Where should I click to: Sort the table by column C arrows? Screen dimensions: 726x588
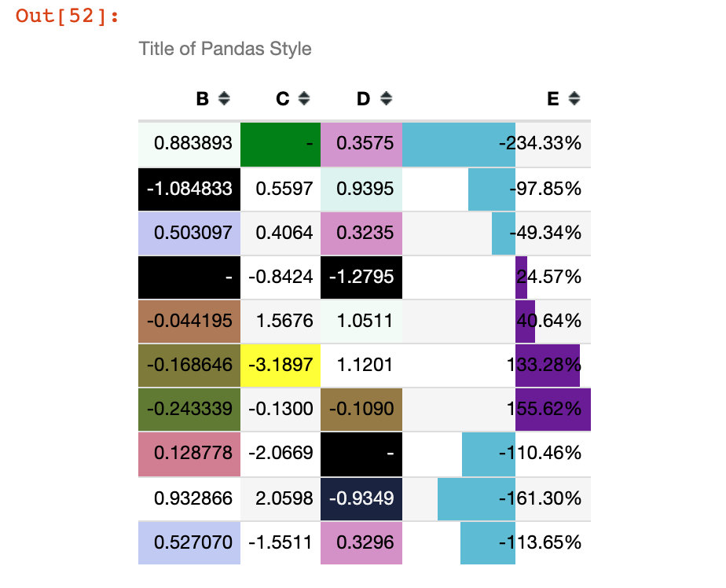tap(304, 98)
